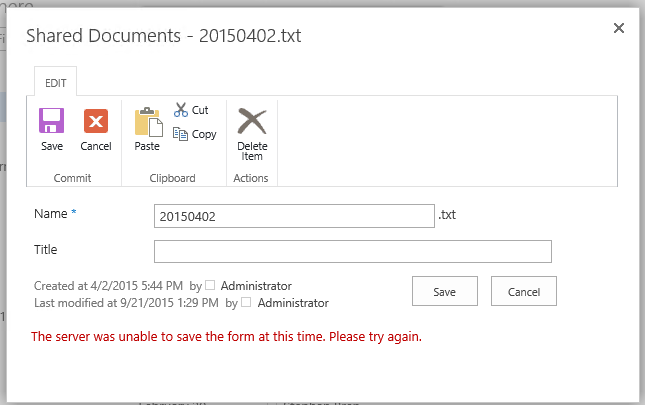Click the purple Save floppy disk icon
This screenshot has width=645, height=405.
coord(52,122)
